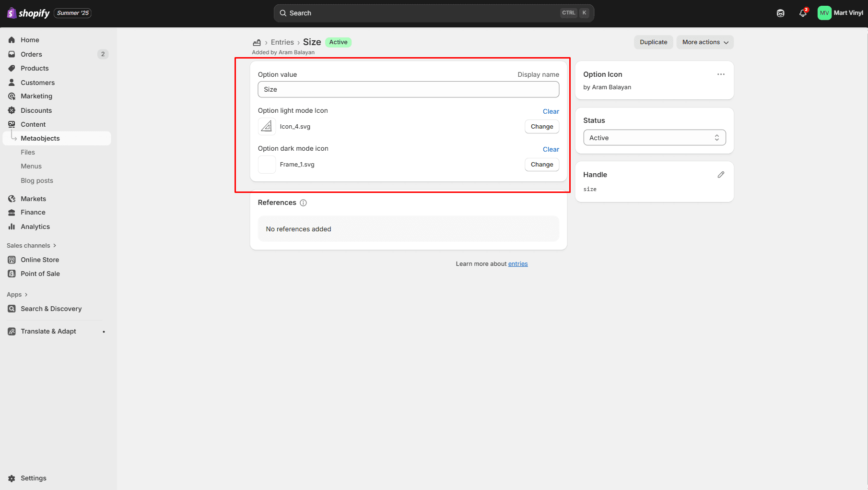Viewport: 868px width, 490px height.
Task: Clear the Option light mode icon
Action: click(551, 111)
